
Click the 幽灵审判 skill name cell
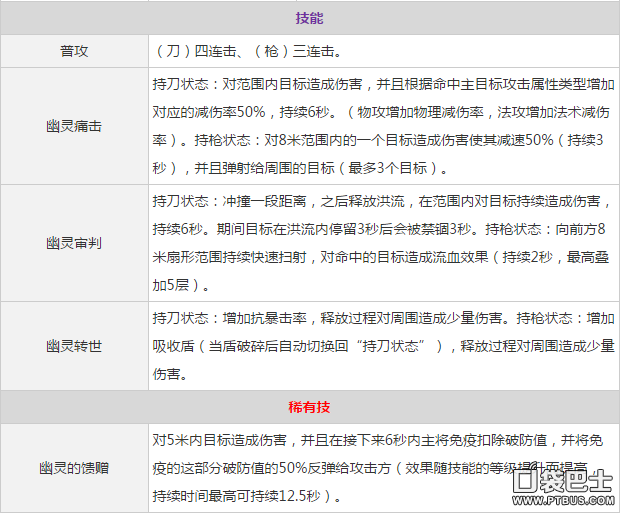74,242
